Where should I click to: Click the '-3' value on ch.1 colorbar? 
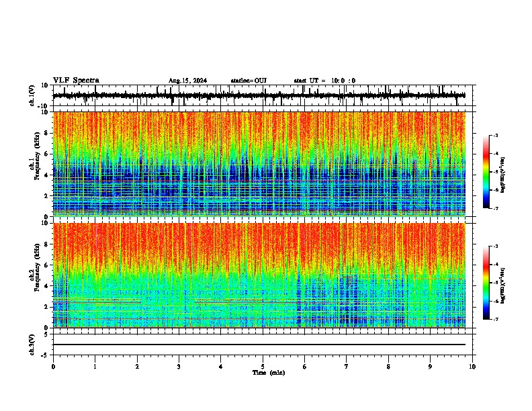tap(496, 135)
